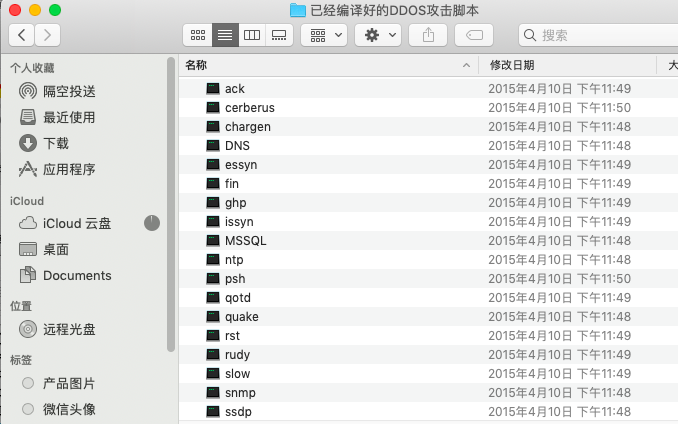Select the issyn file icon
Screen dimensions: 678x424
[213, 222]
